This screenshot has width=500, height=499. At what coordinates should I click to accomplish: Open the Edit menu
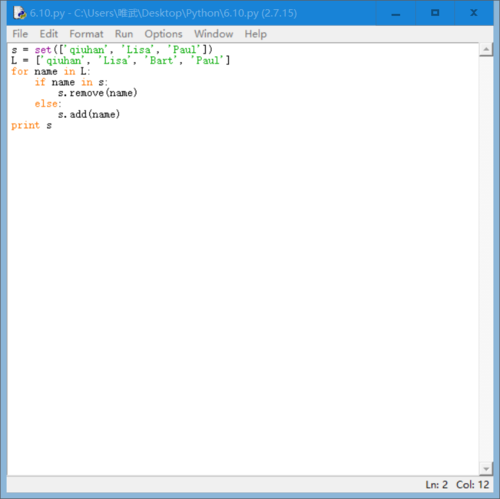49,34
